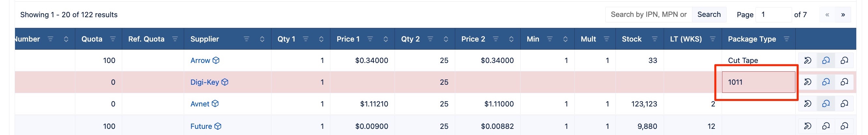
Task: Focus the IPN/MPN search field
Action: 648,15
